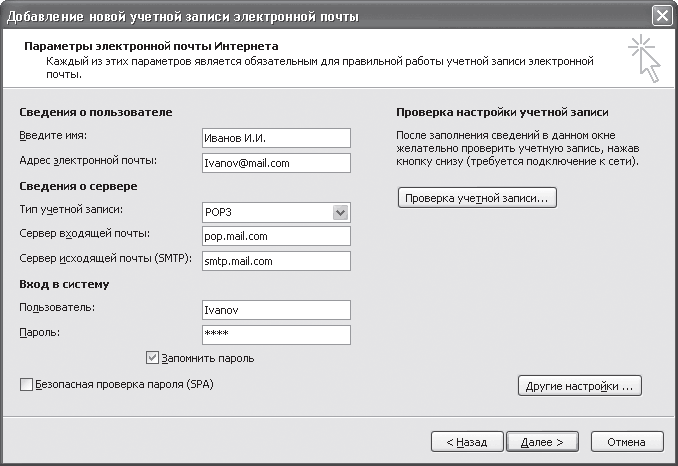Click the Вход в систему heading
The image size is (678, 466).
point(64,284)
